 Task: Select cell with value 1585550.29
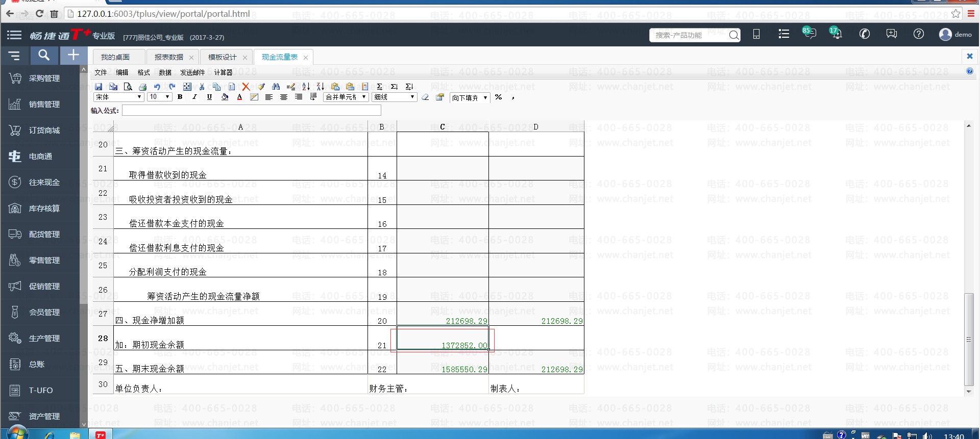point(443,362)
